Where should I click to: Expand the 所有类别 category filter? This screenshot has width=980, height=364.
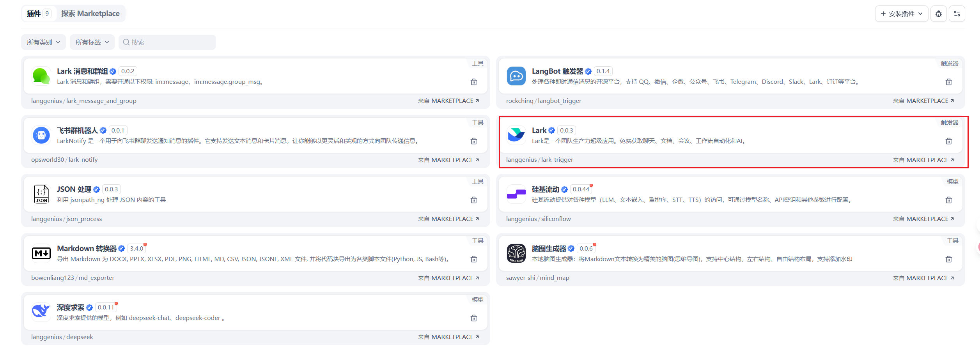coord(43,42)
